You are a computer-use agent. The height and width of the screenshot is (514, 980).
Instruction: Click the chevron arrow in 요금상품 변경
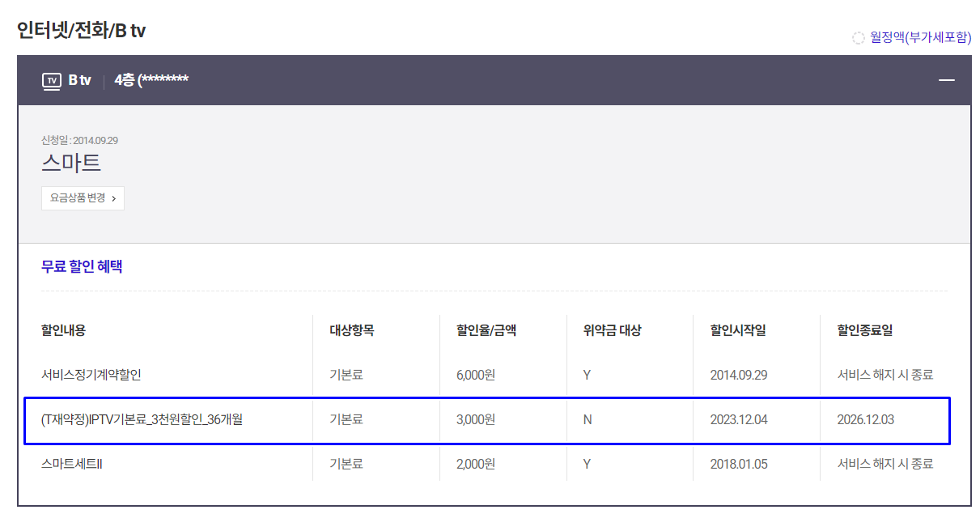tap(113, 198)
